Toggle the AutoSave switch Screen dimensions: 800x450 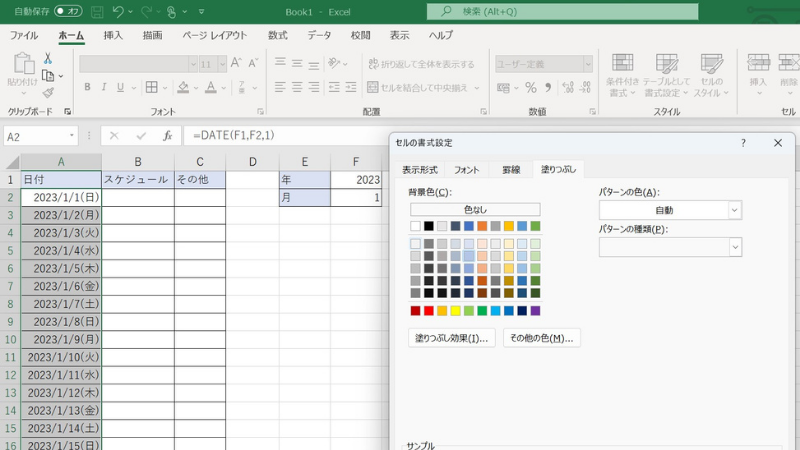tap(68, 11)
